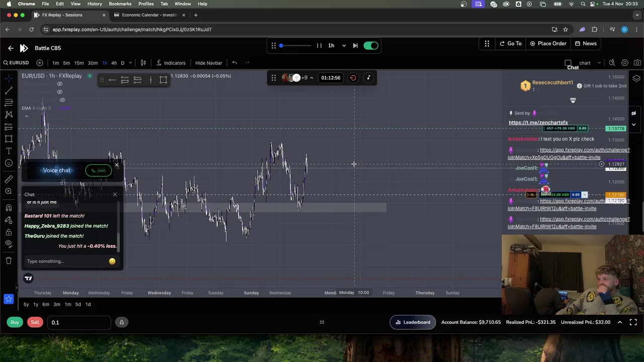Pick the horizontal line tool in floating toolbar
Viewport: 644px width, 362px height.
(112, 80)
